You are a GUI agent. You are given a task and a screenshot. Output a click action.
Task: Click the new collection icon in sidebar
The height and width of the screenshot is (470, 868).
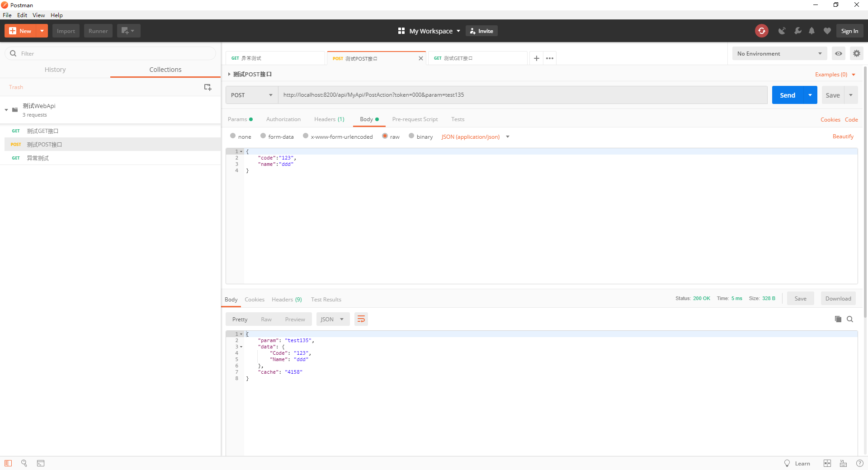coord(208,87)
